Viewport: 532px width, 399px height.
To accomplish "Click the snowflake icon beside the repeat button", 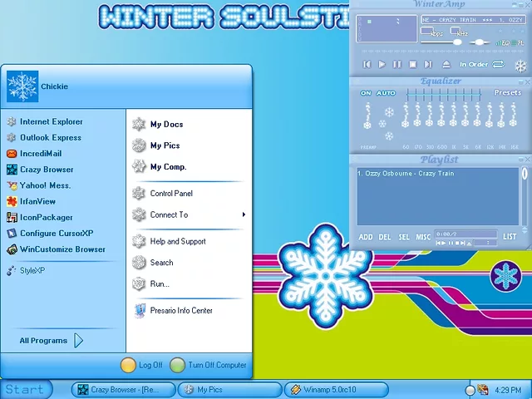I will (x=521, y=66).
